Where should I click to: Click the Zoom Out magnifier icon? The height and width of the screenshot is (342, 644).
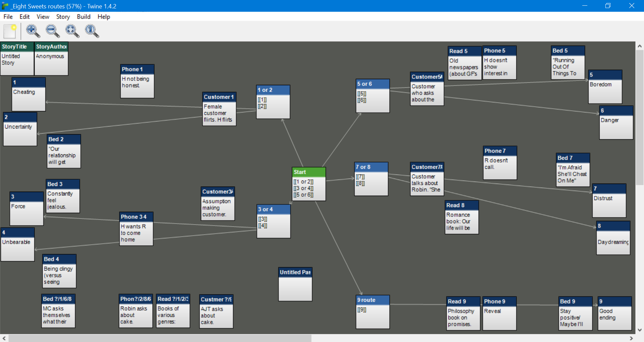pyautogui.click(x=53, y=31)
